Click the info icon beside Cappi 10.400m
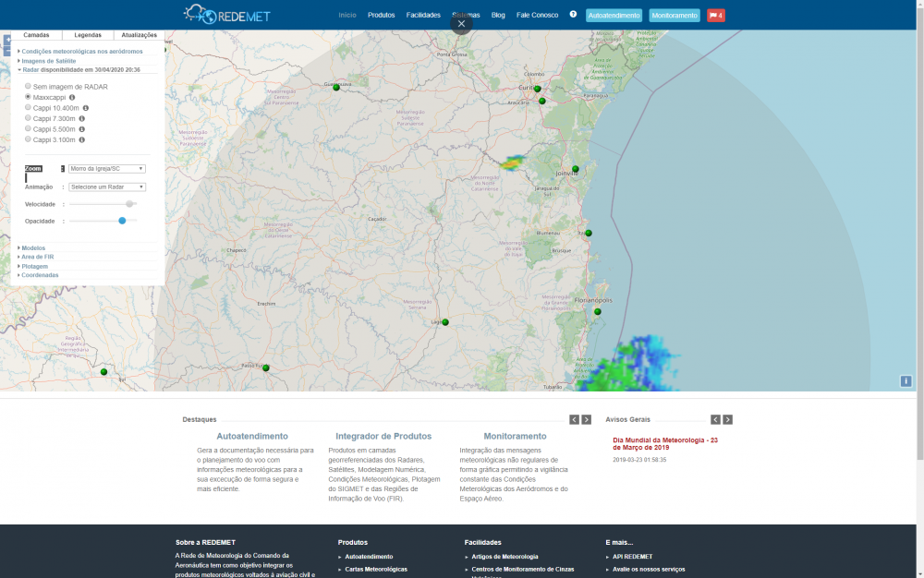The height and width of the screenshot is (578, 924). (x=86, y=108)
